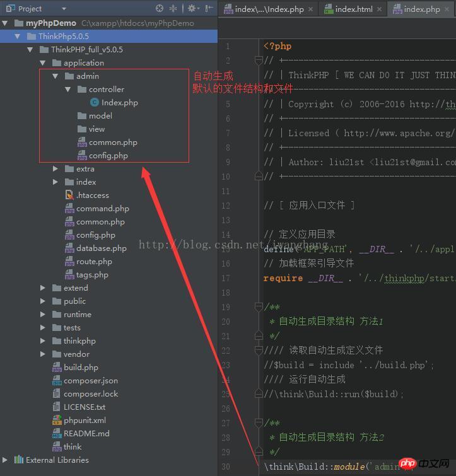Toggle fold end marker at line 21

(259, 336)
